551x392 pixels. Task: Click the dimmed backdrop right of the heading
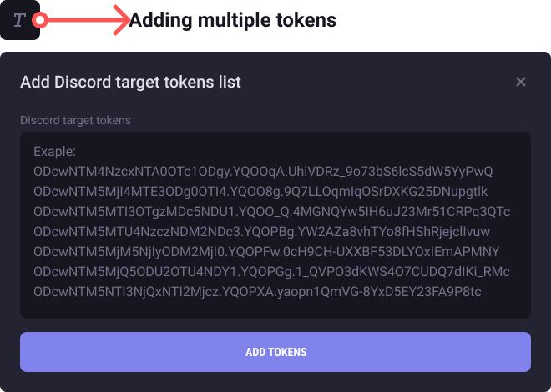tap(442, 20)
